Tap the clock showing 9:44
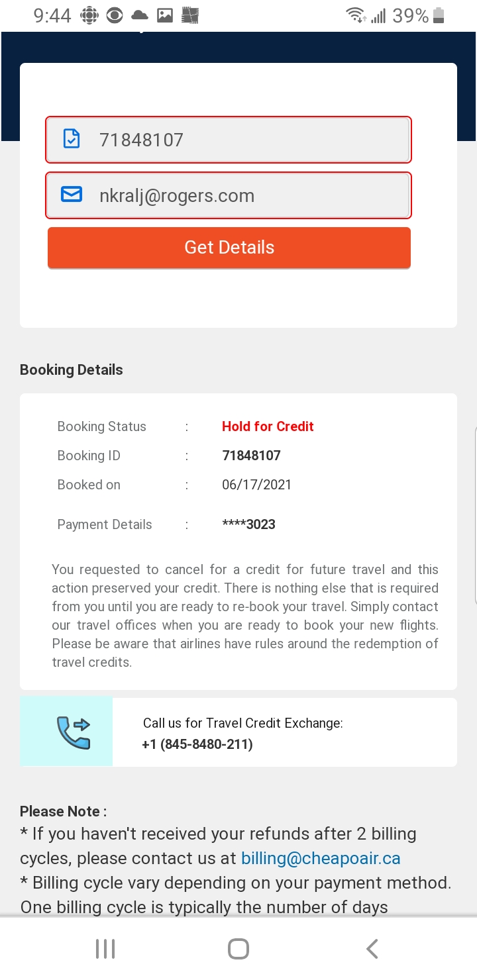This screenshot has height=980, width=477. pos(52,16)
